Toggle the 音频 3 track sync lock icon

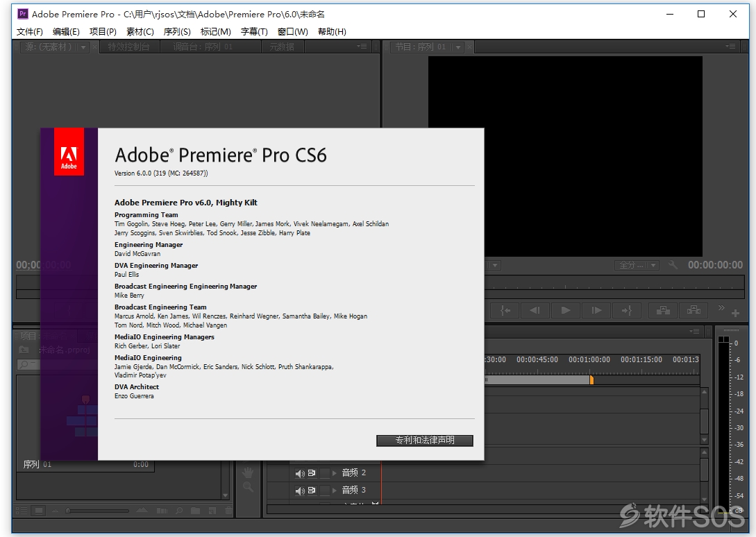point(312,491)
